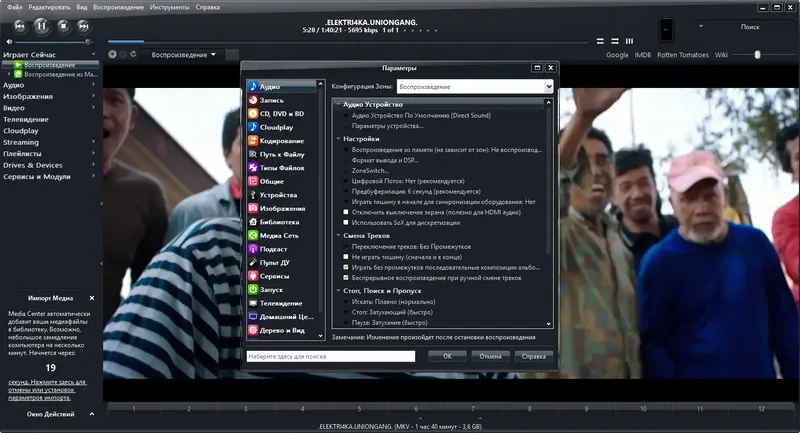Open the Запись settings category
This screenshot has height=433, width=800.
[x=271, y=101]
